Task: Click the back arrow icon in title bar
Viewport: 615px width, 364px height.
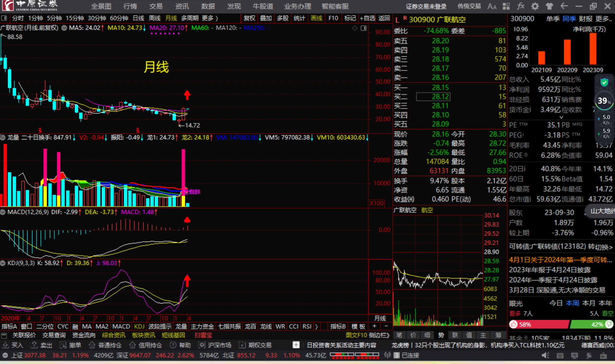Action: tap(564, 6)
